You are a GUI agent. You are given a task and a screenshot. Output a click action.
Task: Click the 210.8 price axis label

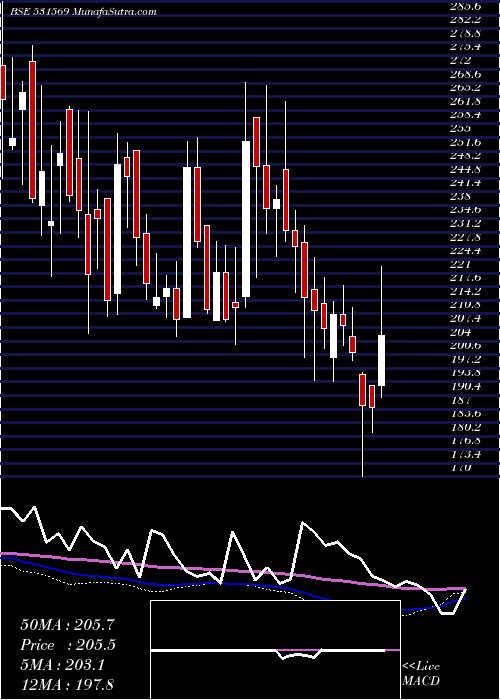click(x=466, y=305)
